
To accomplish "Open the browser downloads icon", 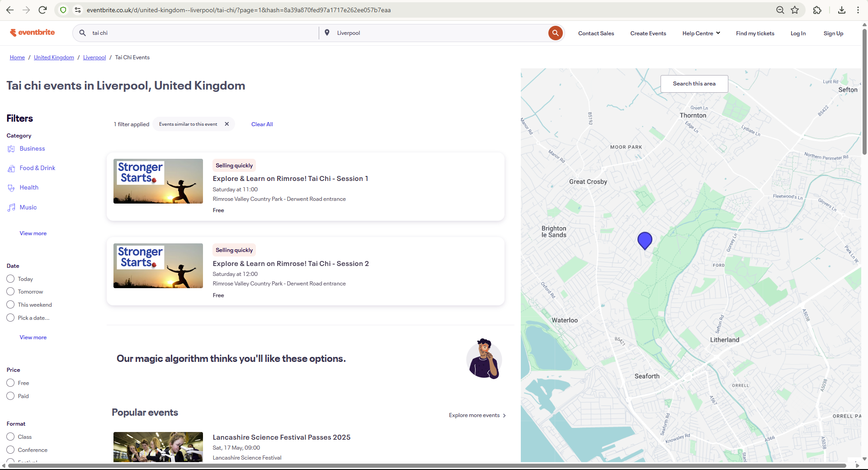I will pos(842,10).
